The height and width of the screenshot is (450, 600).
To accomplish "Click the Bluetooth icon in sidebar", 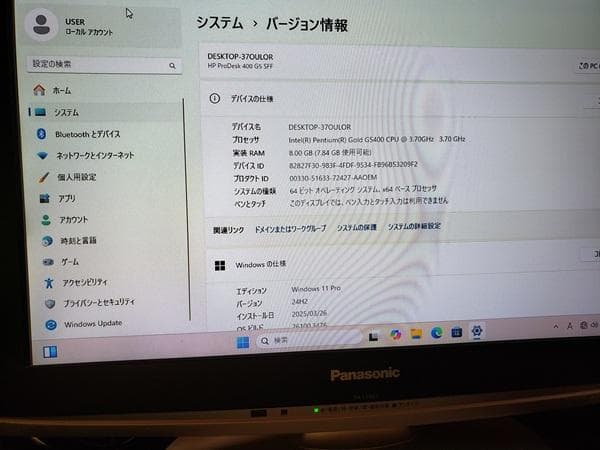I will pos(41,134).
